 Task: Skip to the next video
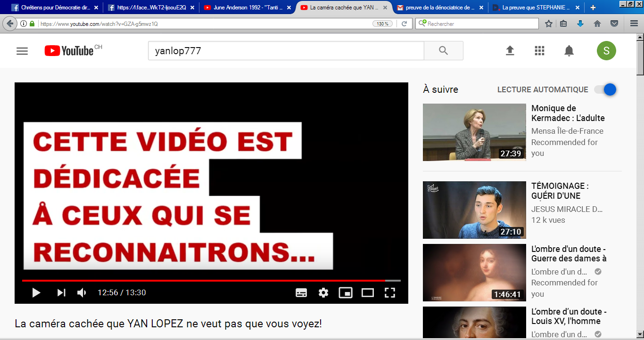pos(61,292)
